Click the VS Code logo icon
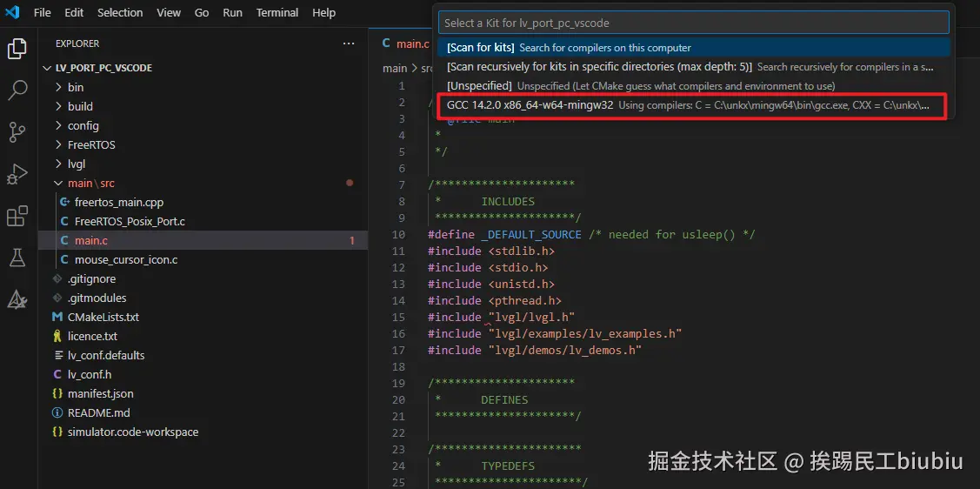This screenshot has height=489, width=980. tap(12, 12)
